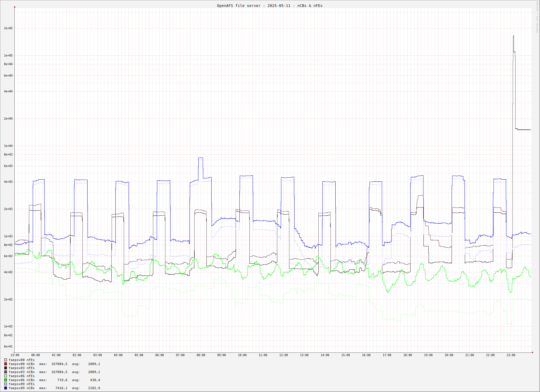The width and height of the screenshot is (540, 392).
Task: Click the 19:00 x-axis time label
Action: click(428, 355)
